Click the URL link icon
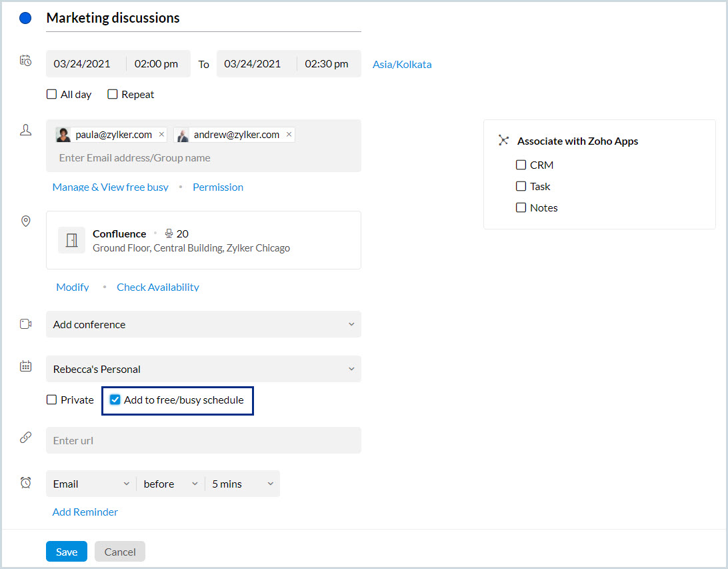Screen dimensions: 728x569 click(26, 438)
